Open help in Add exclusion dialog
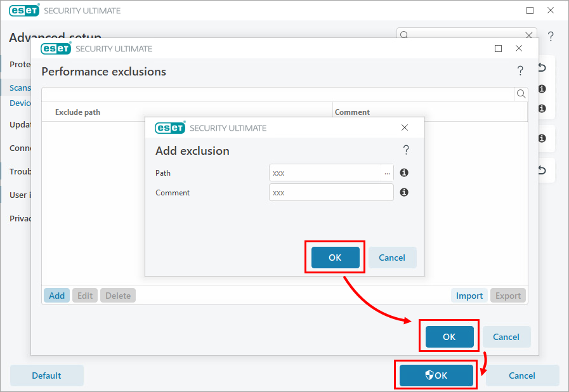The width and height of the screenshot is (569, 392). tap(406, 150)
